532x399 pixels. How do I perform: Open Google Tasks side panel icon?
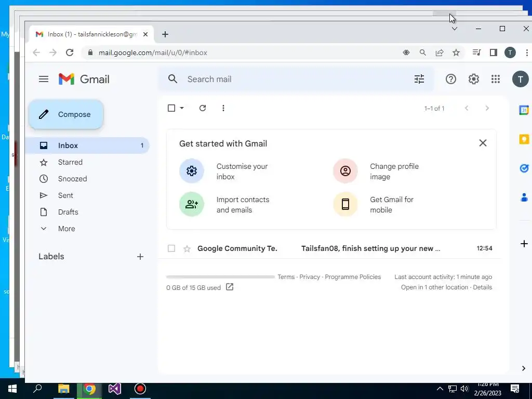coord(524,168)
